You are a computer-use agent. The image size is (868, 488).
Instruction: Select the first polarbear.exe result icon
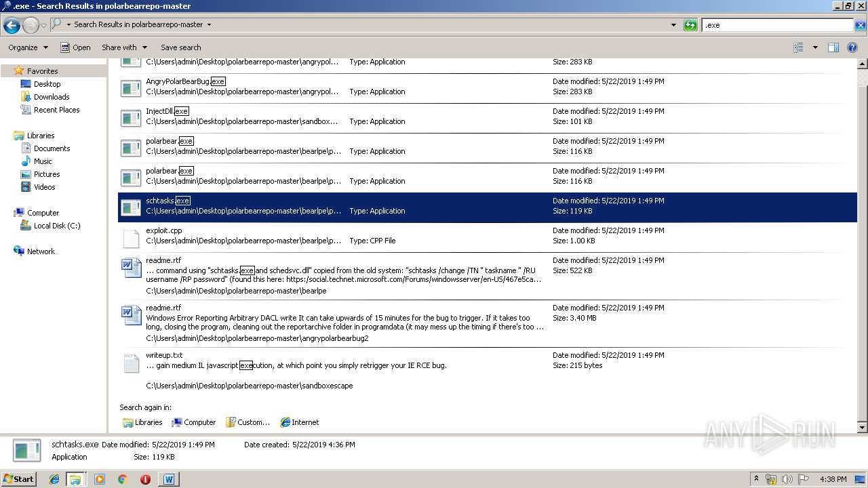tap(130, 148)
